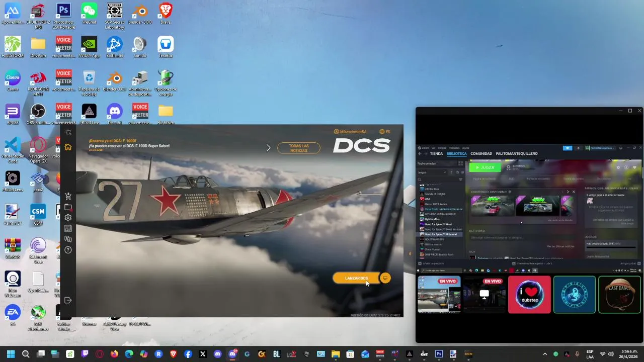This screenshot has height=362, width=644.
Task: Open the first En Vivo stream thumbnail
Action: point(439,295)
